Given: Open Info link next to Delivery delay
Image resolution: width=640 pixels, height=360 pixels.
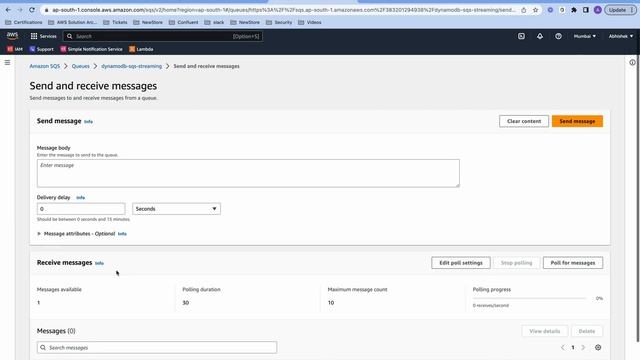Looking at the screenshot, I should pos(80,198).
